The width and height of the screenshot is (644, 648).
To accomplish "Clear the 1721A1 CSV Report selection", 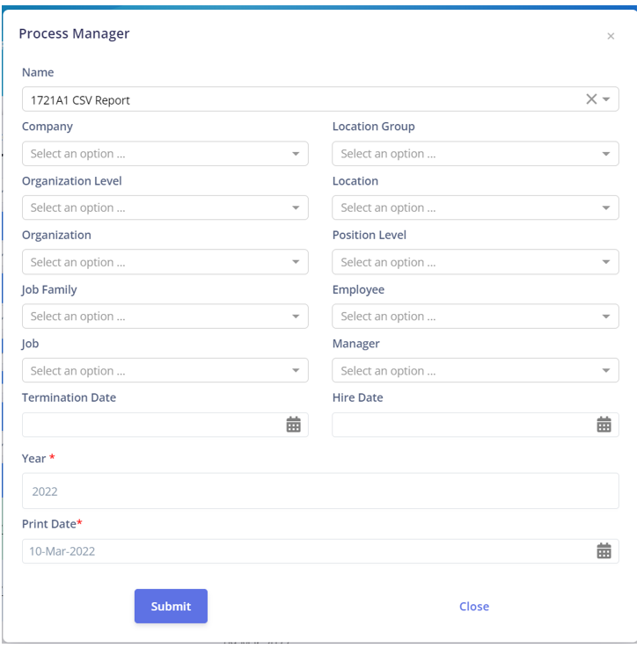I will (x=591, y=99).
